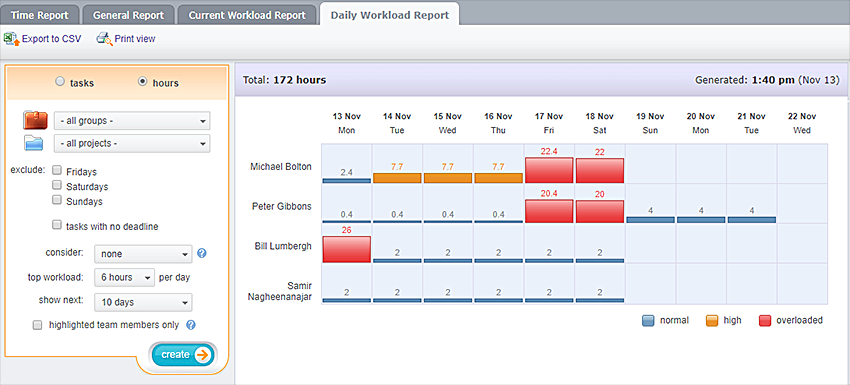
Task: Click the 22 Nov Wed column header
Action: click(x=802, y=123)
